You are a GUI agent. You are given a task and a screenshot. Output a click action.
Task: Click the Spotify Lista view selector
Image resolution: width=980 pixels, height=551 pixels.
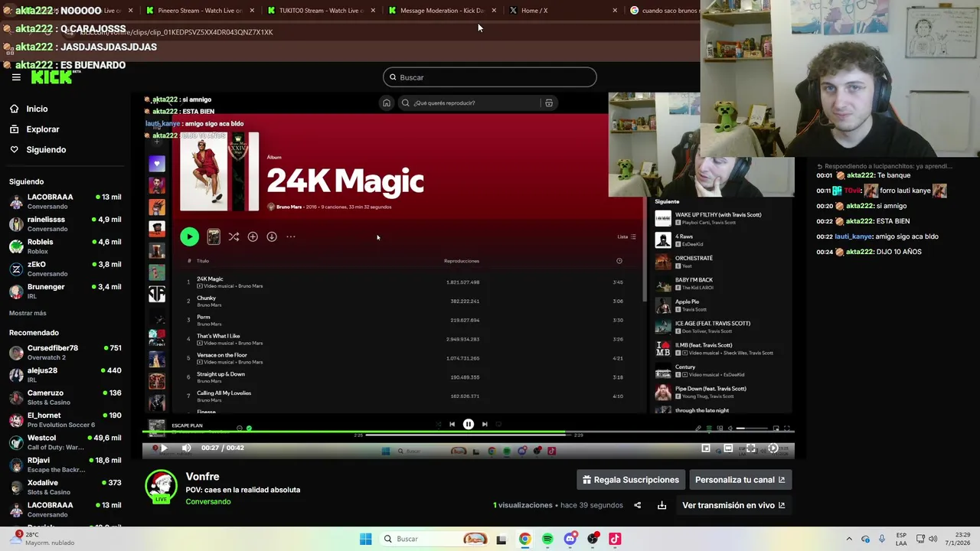click(x=627, y=236)
